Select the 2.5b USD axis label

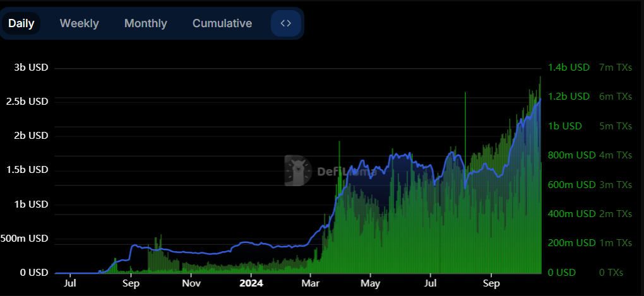coord(27,102)
